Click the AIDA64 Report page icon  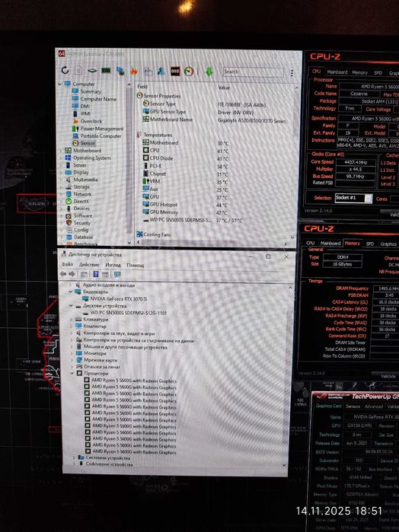click(78, 70)
